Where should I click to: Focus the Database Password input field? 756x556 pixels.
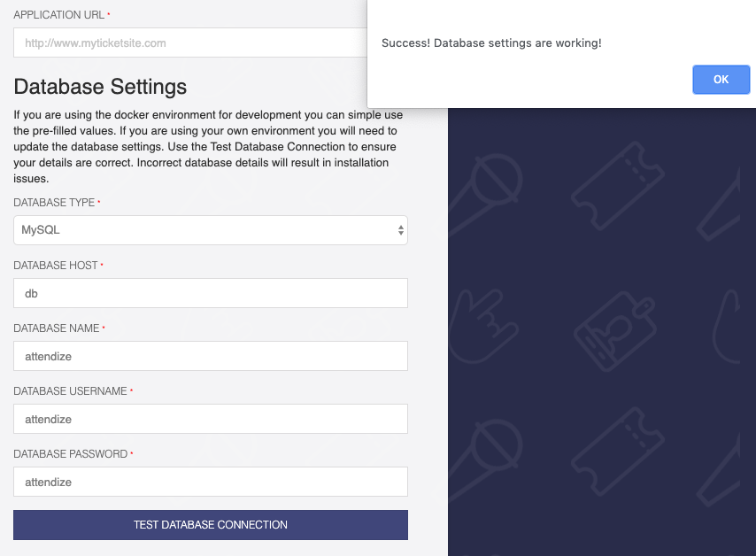point(210,482)
